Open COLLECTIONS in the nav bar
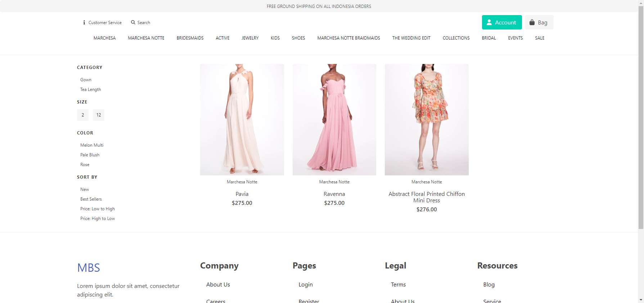 click(456, 38)
